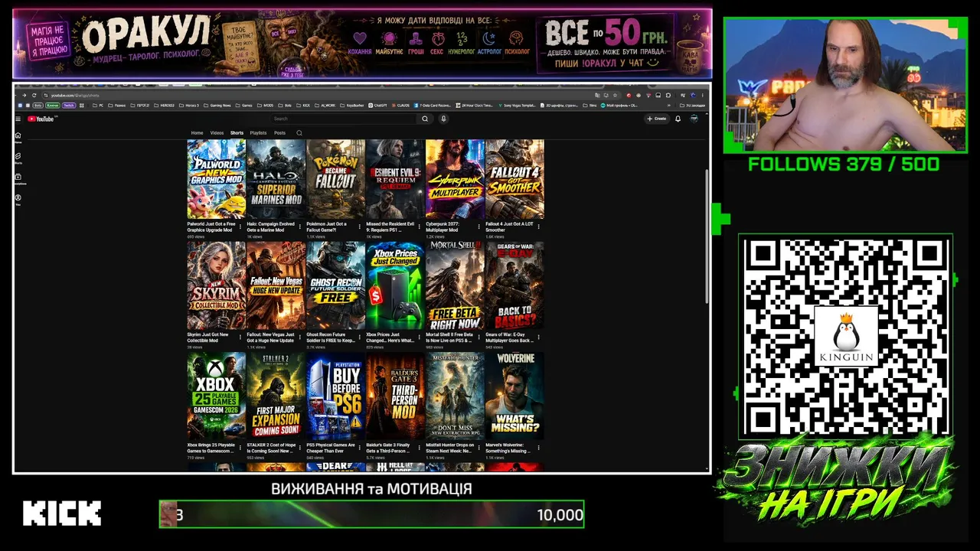
Task: Search within the channel using the tab-bar magnifier
Action: pyautogui.click(x=299, y=133)
